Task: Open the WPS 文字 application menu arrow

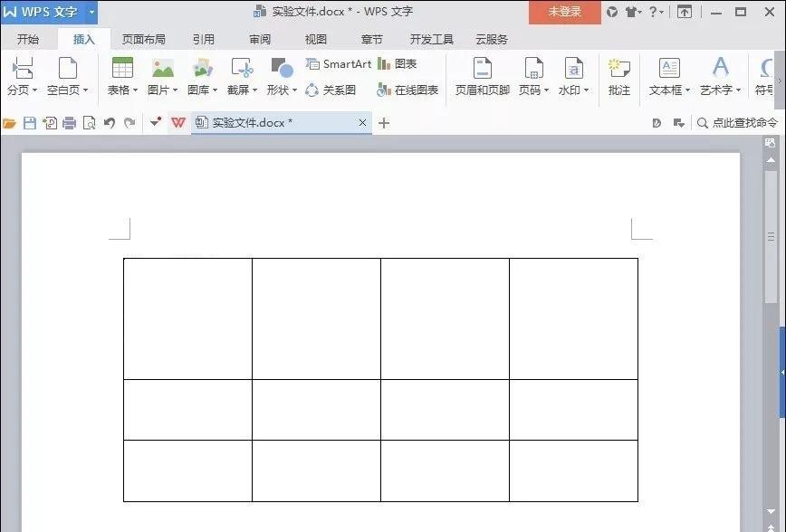Action: (91, 12)
